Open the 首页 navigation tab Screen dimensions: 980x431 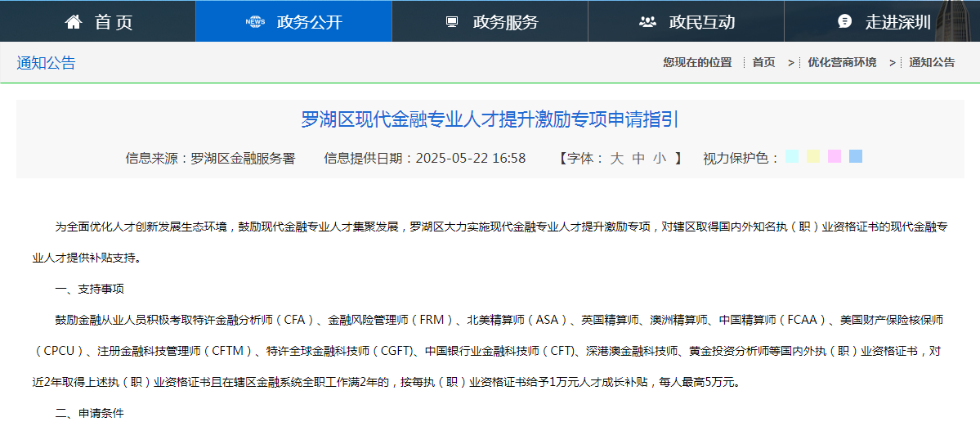tap(98, 21)
